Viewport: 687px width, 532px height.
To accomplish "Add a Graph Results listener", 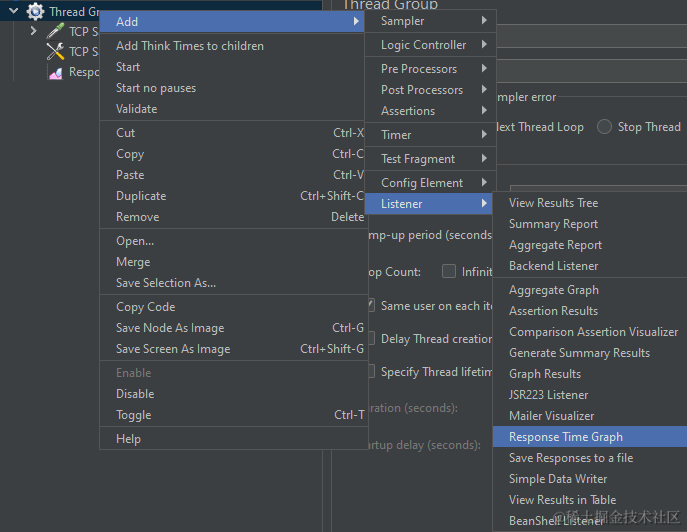I will point(590,374).
